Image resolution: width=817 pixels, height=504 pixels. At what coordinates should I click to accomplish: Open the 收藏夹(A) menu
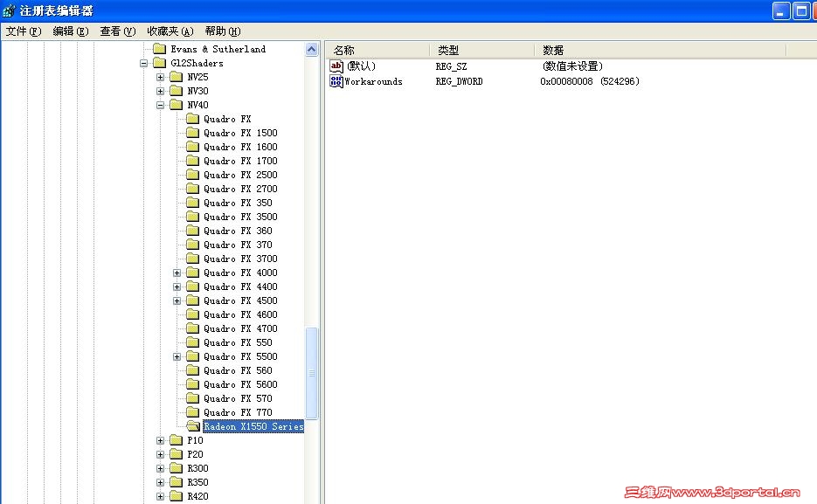point(170,31)
